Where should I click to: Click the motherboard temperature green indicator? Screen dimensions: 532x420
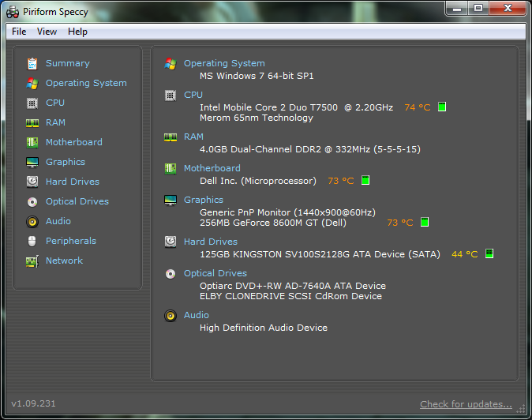pyautogui.click(x=365, y=180)
